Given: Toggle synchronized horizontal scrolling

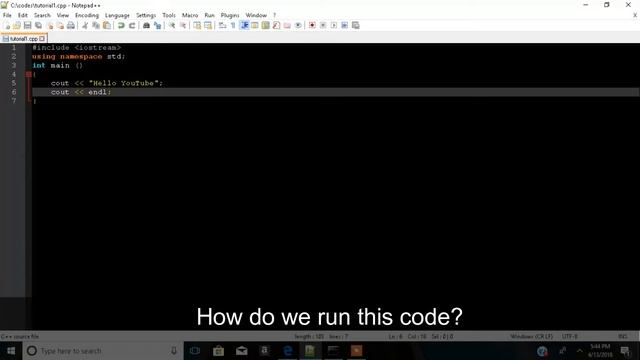Looking at the screenshot, I should tap(208, 25).
